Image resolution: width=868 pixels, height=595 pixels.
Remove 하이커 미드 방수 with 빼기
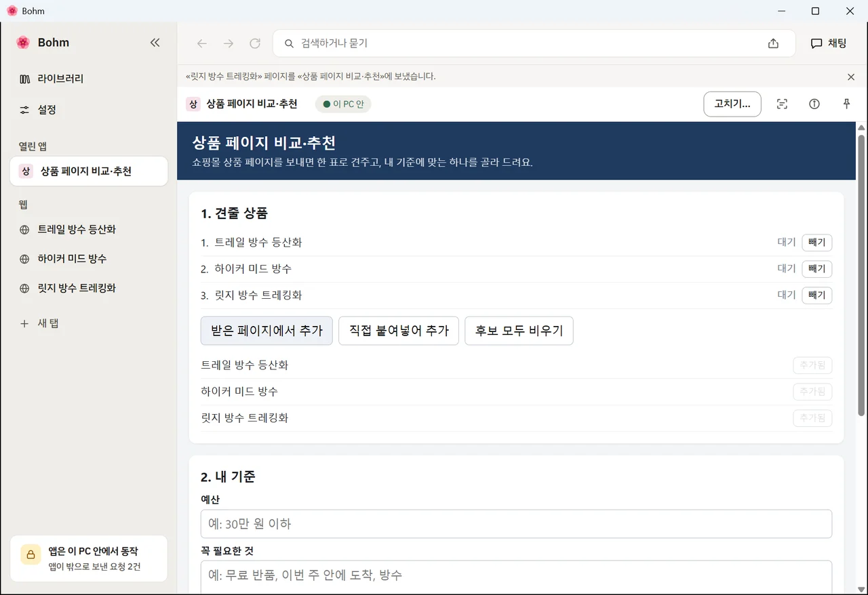[x=817, y=269]
